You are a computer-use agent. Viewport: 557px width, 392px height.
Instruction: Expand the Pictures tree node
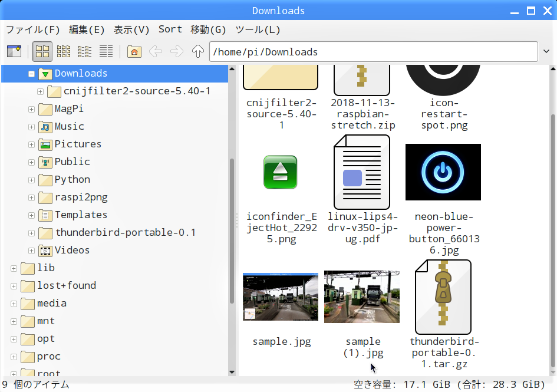click(31, 144)
